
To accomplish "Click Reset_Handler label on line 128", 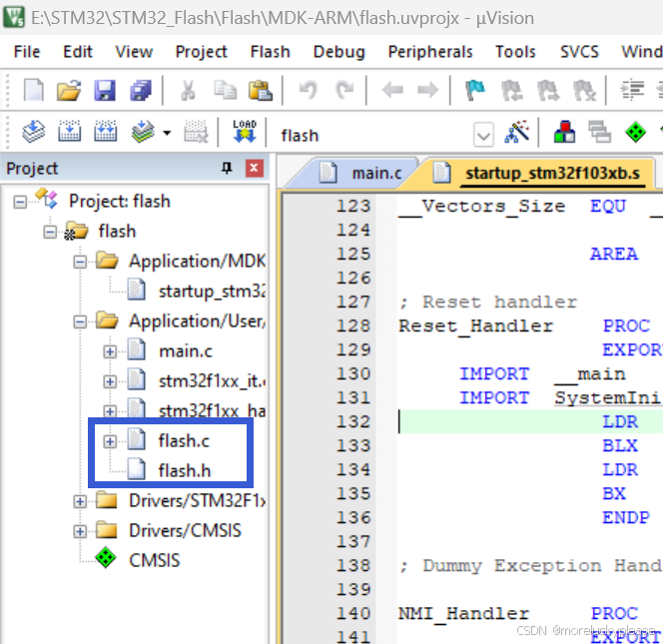I will [475, 326].
